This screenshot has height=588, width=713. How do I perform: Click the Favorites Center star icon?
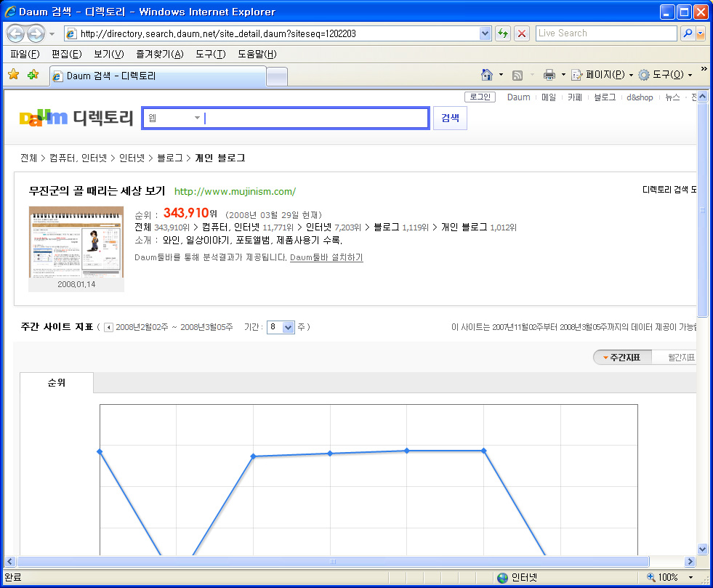(14, 75)
